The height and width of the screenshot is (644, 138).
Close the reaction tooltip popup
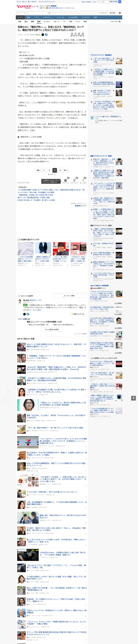(x=60, y=180)
